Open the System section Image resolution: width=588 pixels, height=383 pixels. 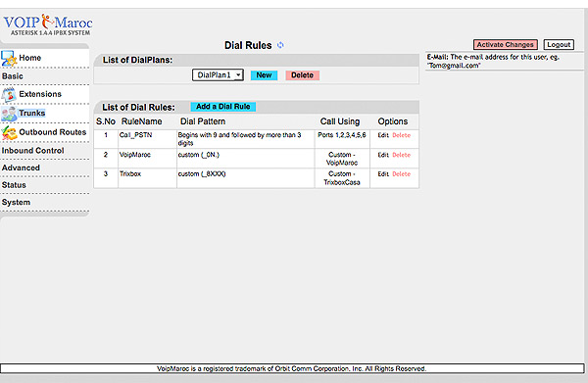click(x=16, y=202)
